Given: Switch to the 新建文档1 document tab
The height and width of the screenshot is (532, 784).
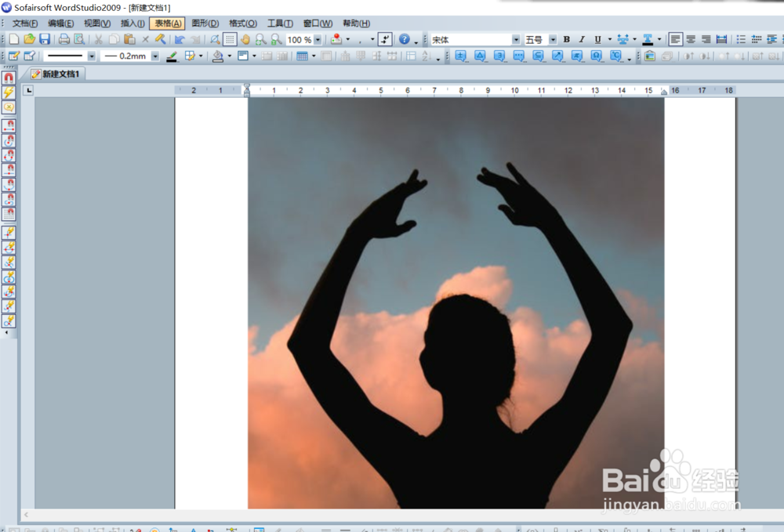Looking at the screenshot, I should pyautogui.click(x=56, y=74).
